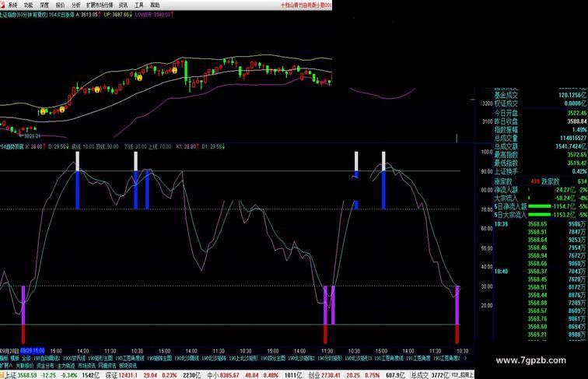The image size is (588, 379).
Task: Click the 上证换手 value 0.42%
Action: 579,171
